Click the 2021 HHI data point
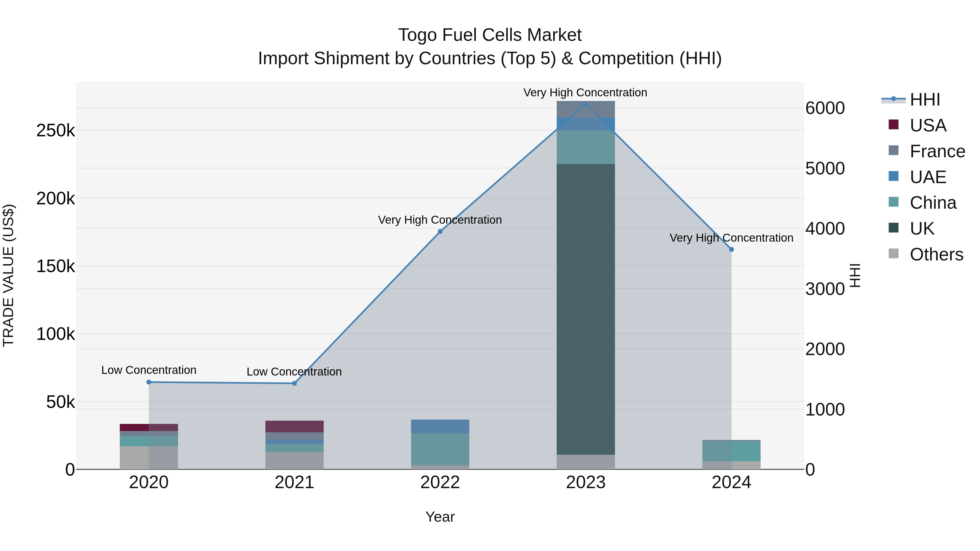 [295, 383]
